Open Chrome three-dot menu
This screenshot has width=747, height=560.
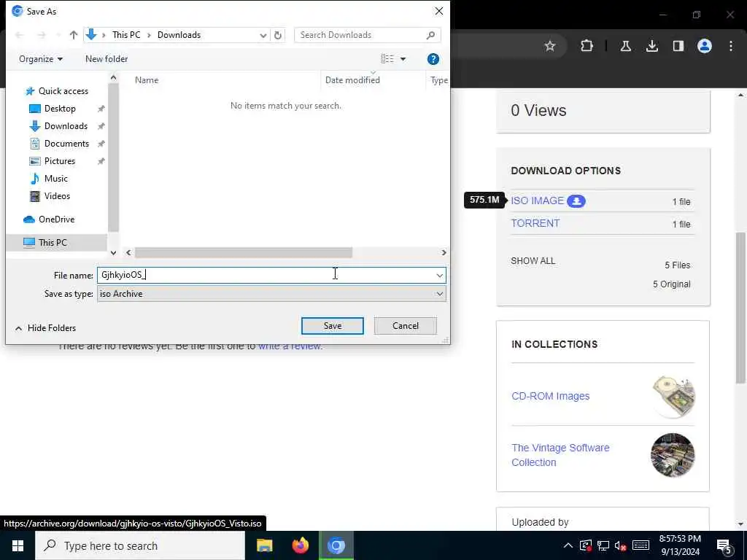click(x=731, y=46)
